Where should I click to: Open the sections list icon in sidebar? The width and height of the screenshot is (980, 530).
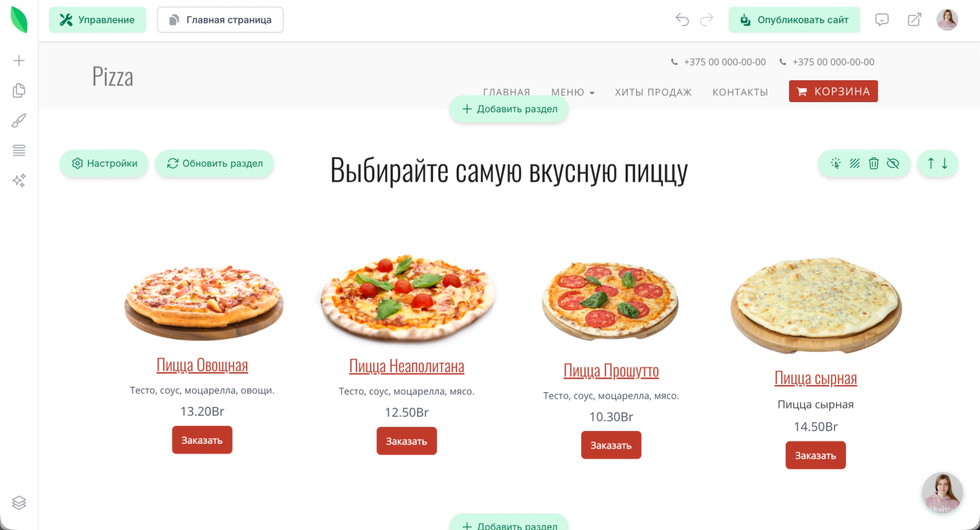[19, 150]
